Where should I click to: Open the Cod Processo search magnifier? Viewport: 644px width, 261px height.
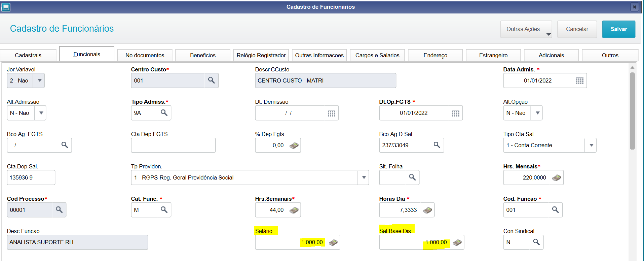59,210
